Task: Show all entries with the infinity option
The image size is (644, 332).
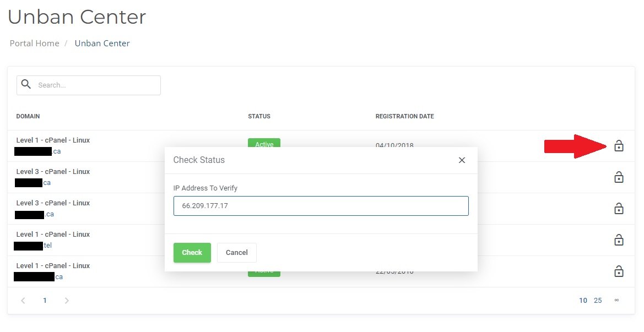Action: tap(616, 300)
